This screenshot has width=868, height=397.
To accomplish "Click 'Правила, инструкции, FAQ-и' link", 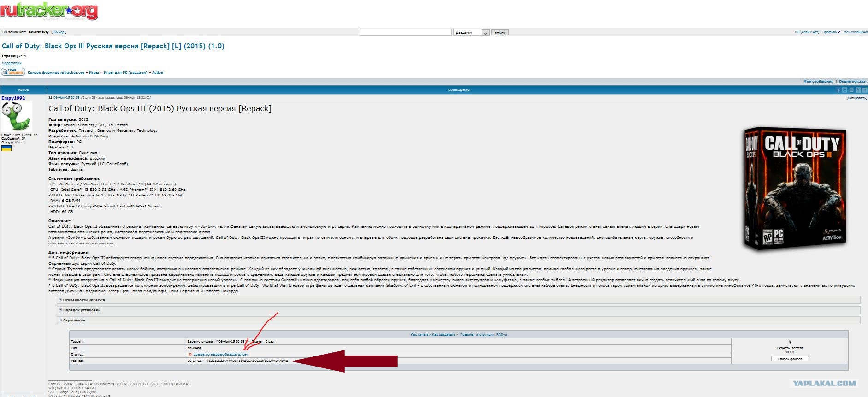I will pos(483,334).
